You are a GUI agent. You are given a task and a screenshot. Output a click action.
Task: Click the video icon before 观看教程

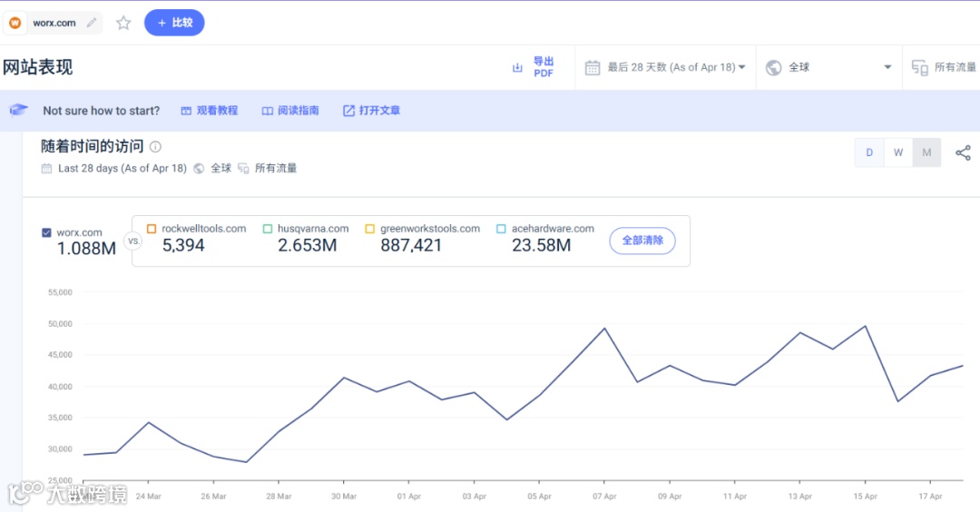point(186,111)
